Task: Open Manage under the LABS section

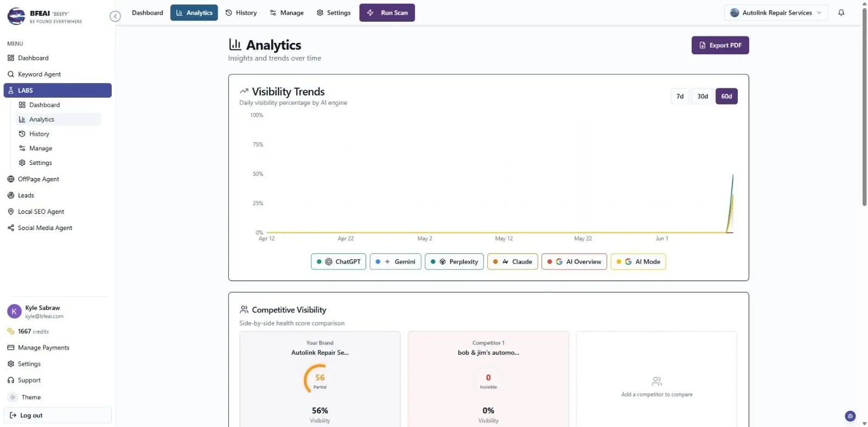Action: pos(59,148)
